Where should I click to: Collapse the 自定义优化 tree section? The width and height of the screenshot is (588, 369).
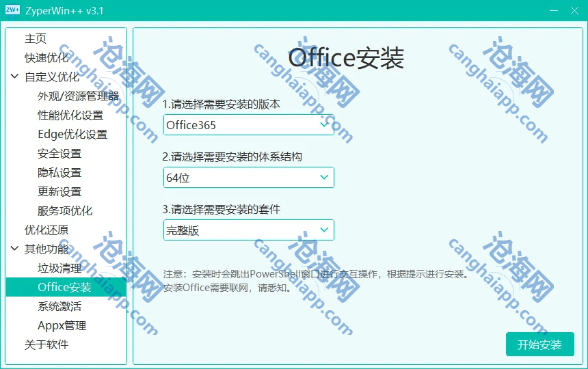click(14, 77)
